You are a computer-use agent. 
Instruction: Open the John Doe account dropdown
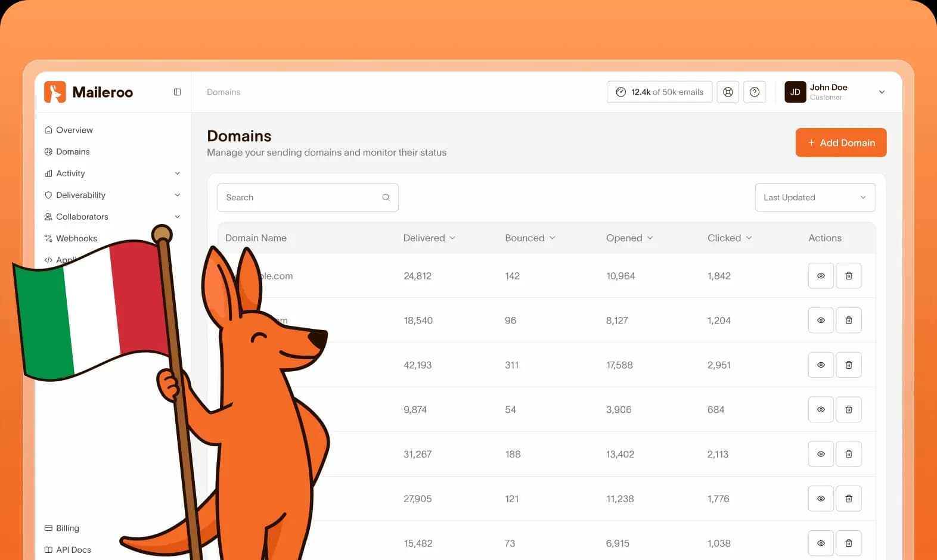(x=882, y=92)
